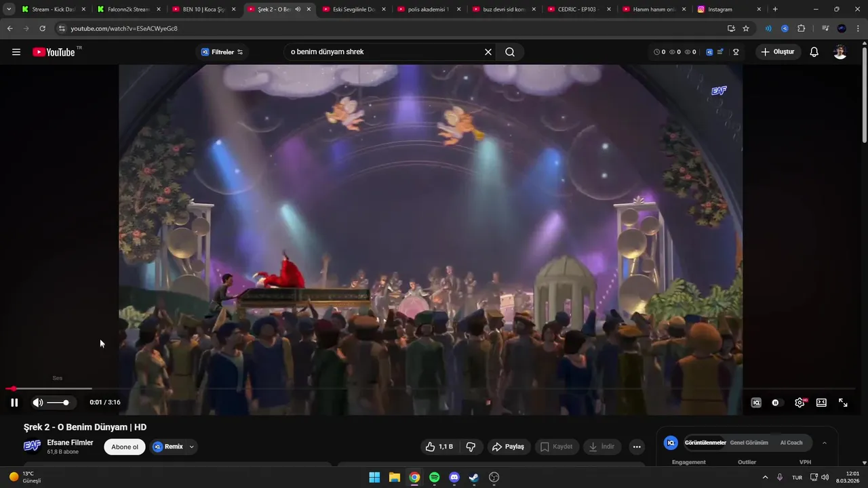Viewport: 868px width, 488px height.
Task: Click the install app icon in address bar
Action: pos(731,28)
